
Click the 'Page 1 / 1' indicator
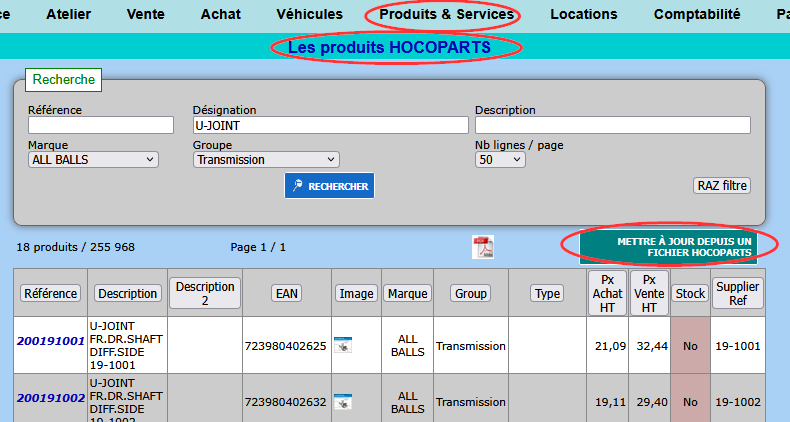(x=258, y=247)
